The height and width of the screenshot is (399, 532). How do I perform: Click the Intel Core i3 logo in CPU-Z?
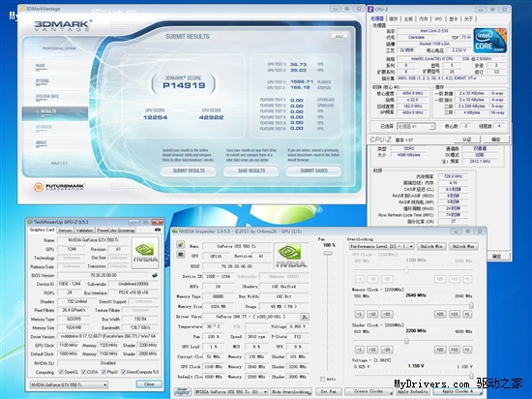click(489, 41)
